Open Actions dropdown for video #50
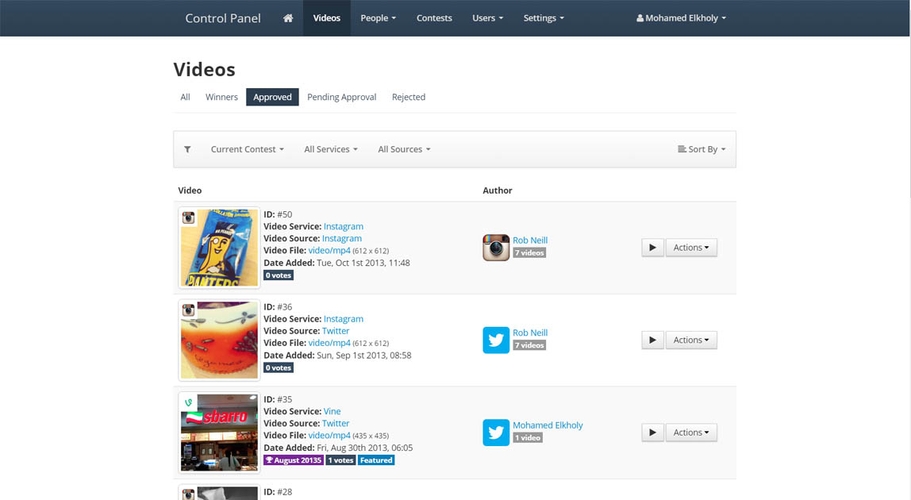 [691, 247]
